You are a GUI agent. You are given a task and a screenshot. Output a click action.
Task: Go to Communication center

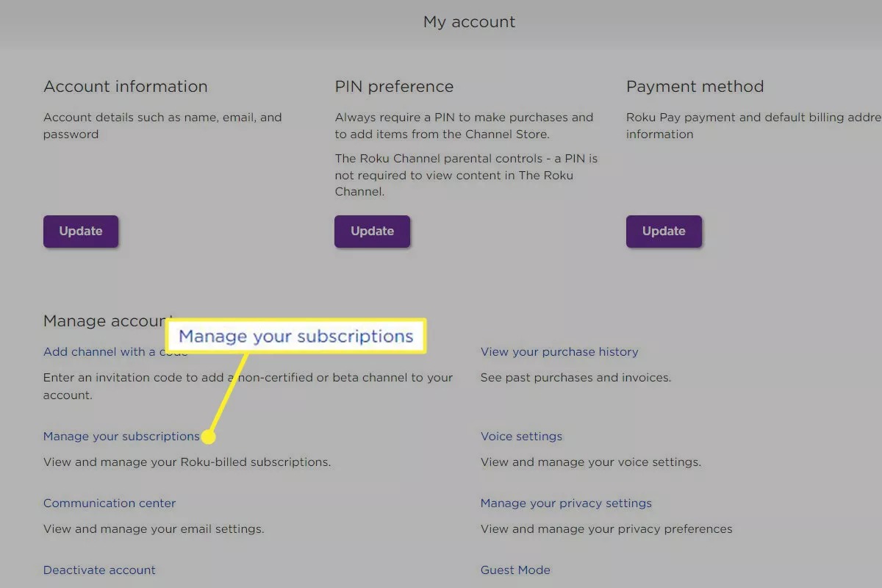[110, 503]
